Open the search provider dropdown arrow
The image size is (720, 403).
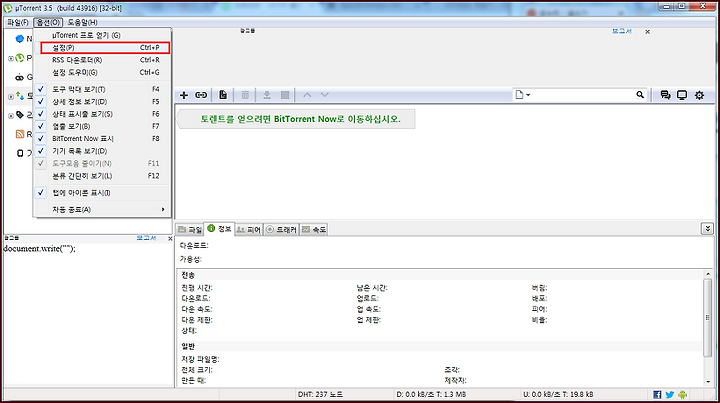tap(528, 95)
